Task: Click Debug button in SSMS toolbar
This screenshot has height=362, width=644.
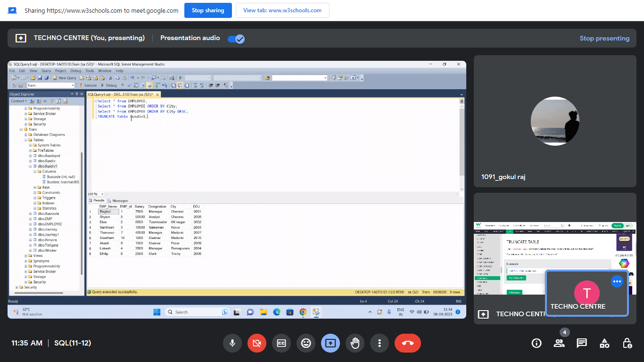Action: [x=109, y=85]
